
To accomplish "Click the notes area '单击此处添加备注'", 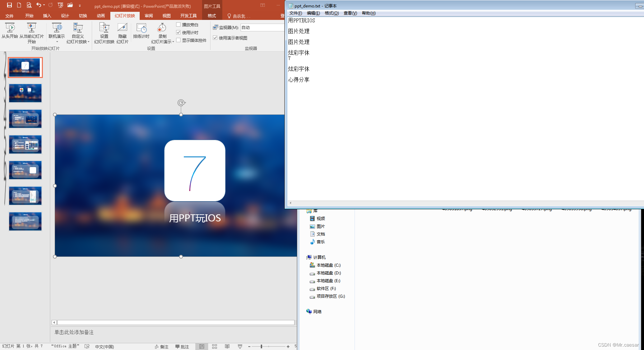I will click(x=74, y=332).
